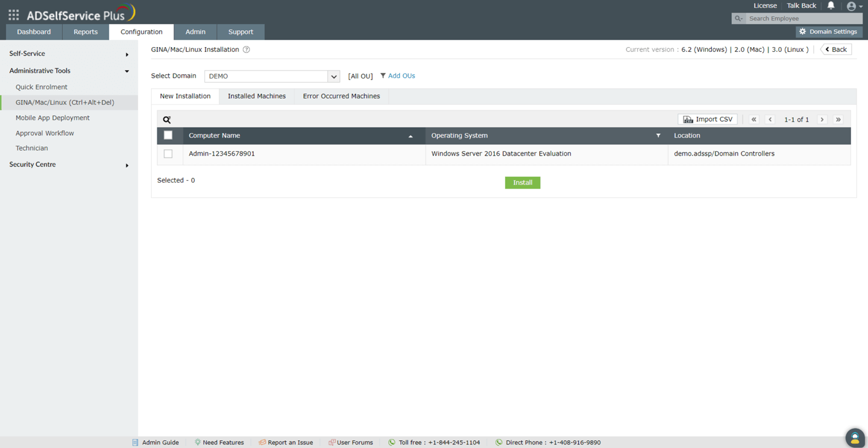This screenshot has width=868, height=448.
Task: Go Back using the Back button
Action: [x=836, y=49]
